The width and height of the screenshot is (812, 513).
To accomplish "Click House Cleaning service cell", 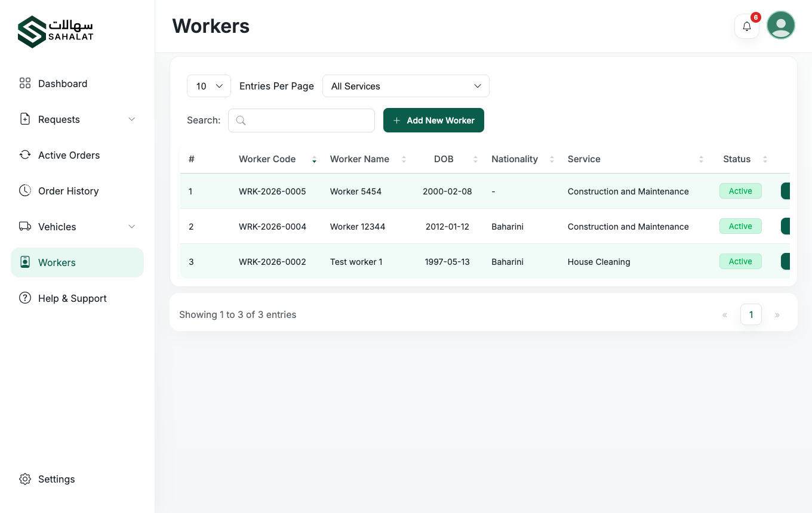I will click(x=599, y=262).
